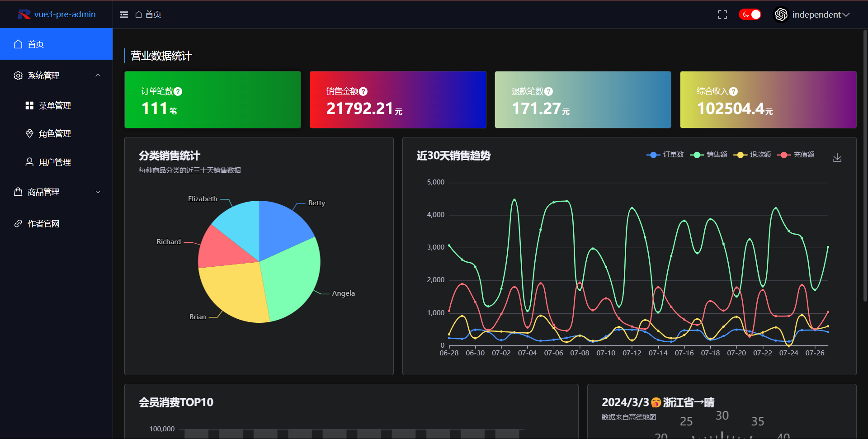868x439 pixels.
Task: Click the 5,000 y-axis label
Action: (x=436, y=182)
